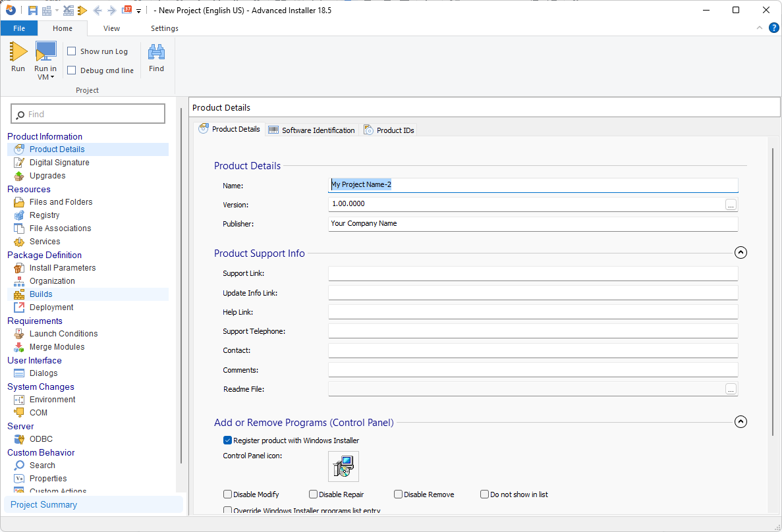Image resolution: width=782 pixels, height=532 pixels.
Task: Open the ODBC page
Action: coord(41,439)
